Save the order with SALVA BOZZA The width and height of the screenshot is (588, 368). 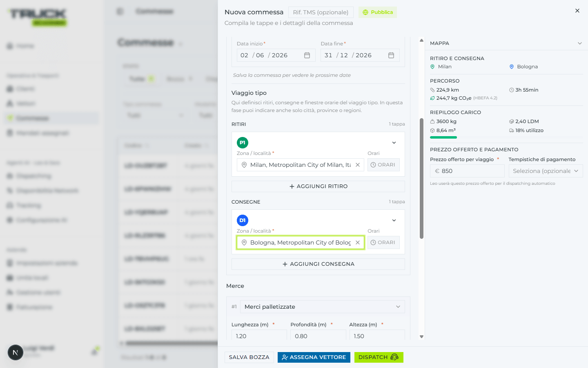click(x=249, y=357)
